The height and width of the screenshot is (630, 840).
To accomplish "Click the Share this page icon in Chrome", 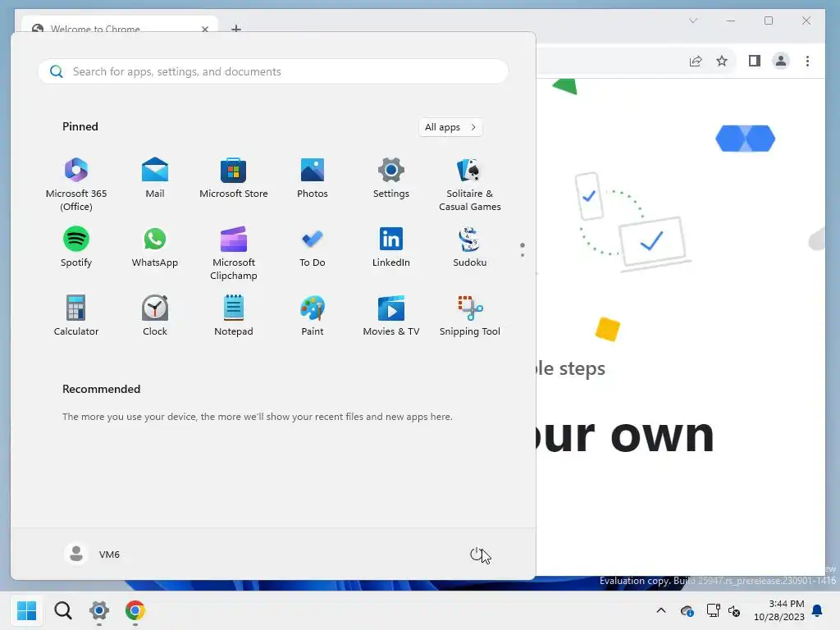I will pos(696,61).
